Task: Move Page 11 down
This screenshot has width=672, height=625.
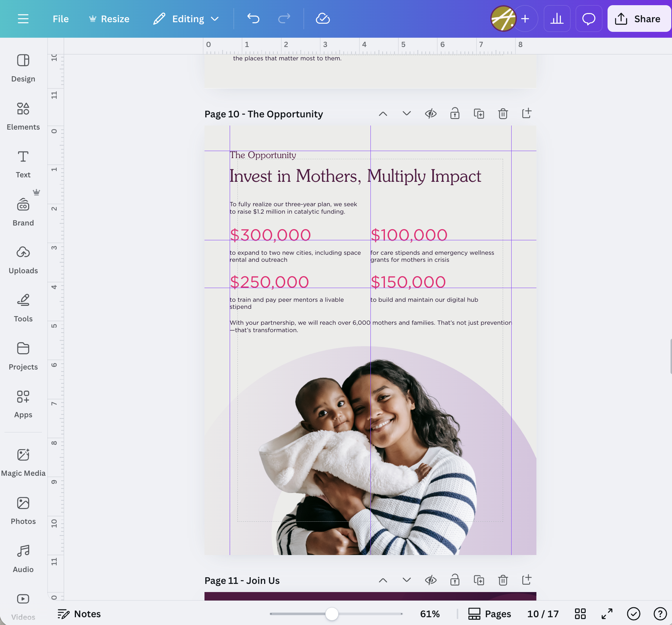Action: tap(407, 580)
